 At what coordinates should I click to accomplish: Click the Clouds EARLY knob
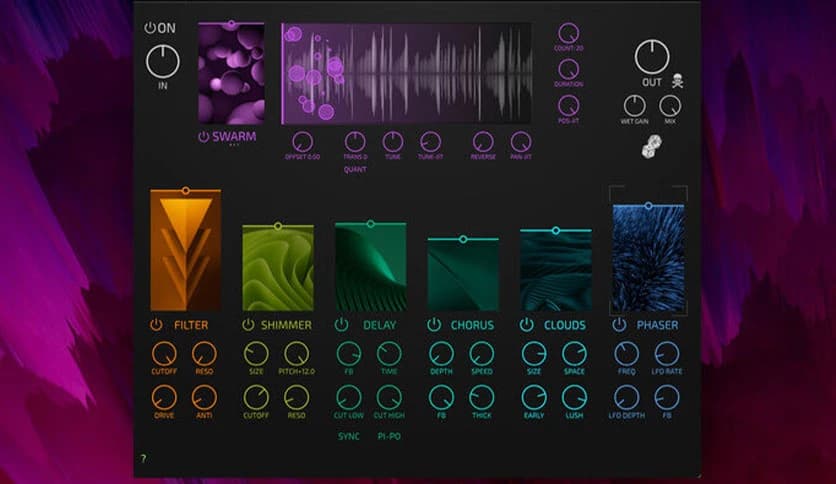click(x=534, y=398)
